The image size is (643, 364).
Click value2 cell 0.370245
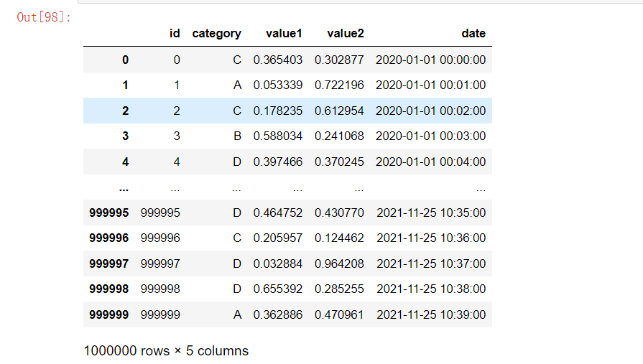(x=339, y=162)
